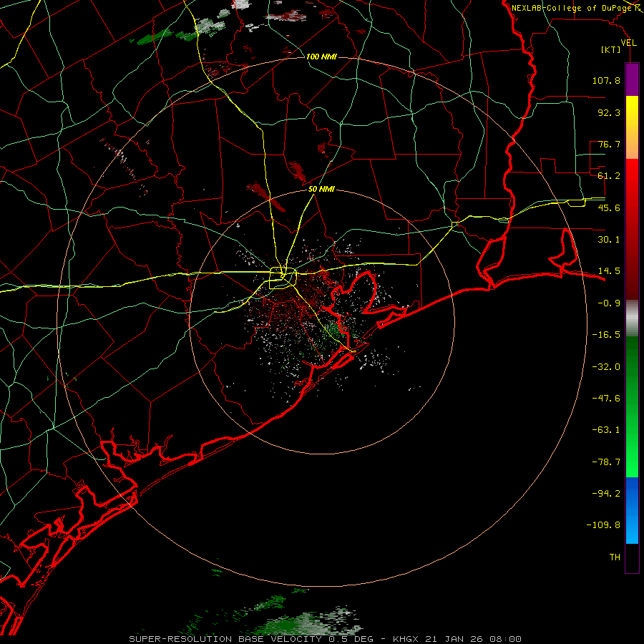Click the -94.2 velocity scale value

pos(606,493)
